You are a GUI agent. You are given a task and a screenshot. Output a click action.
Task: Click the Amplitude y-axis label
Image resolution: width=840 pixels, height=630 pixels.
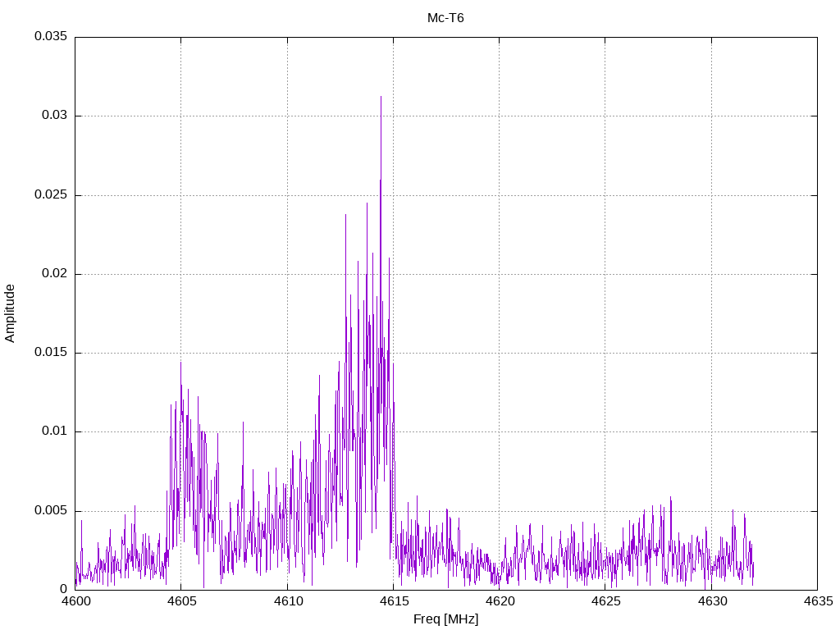pos(11,313)
